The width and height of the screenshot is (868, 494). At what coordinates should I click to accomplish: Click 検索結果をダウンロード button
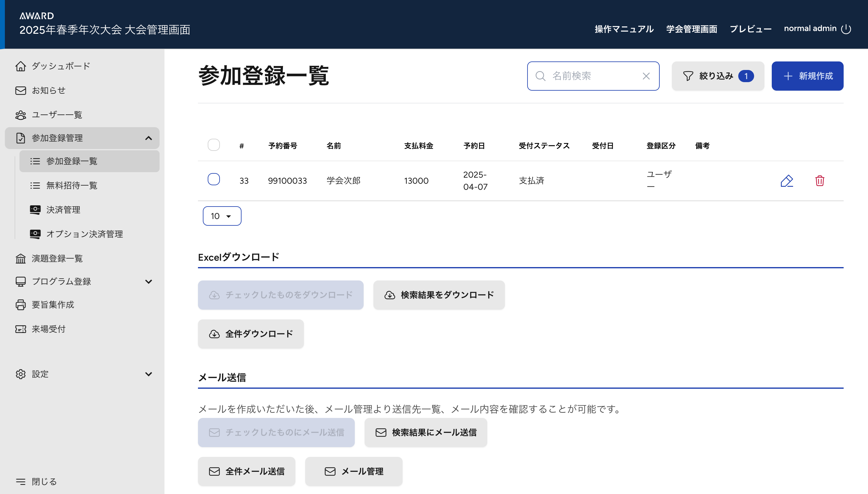point(439,295)
